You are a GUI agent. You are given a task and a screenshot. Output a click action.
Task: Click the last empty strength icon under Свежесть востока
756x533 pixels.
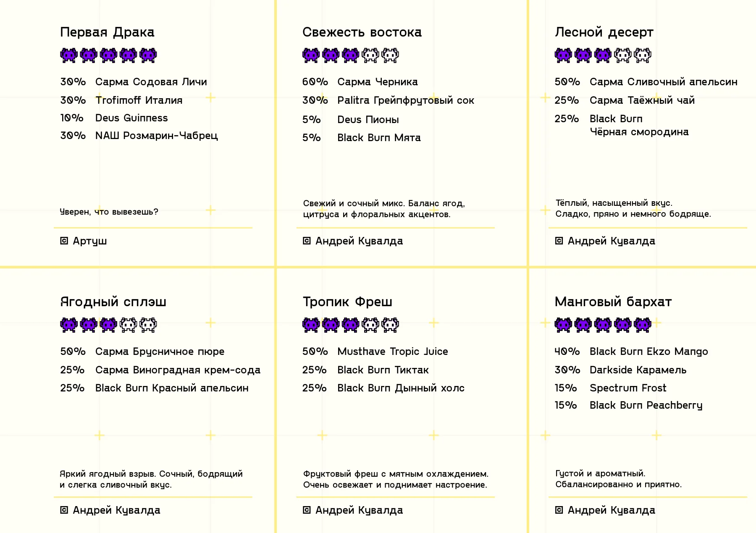point(390,55)
